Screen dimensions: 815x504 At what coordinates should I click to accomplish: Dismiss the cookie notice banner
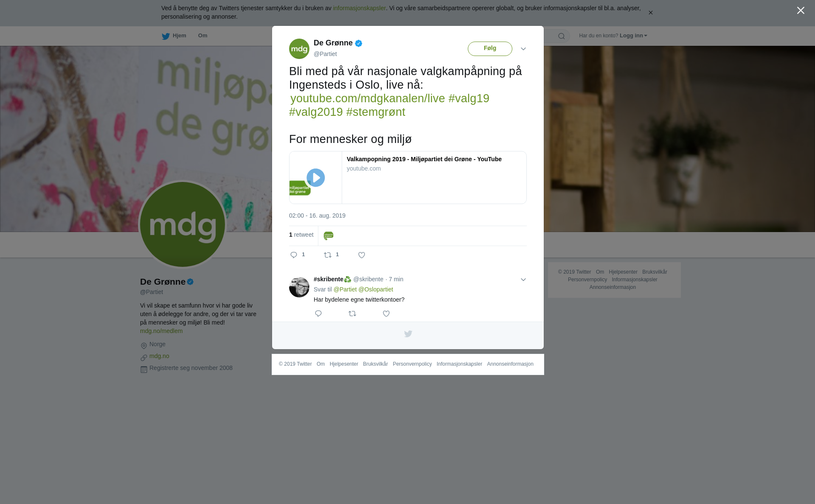[650, 13]
